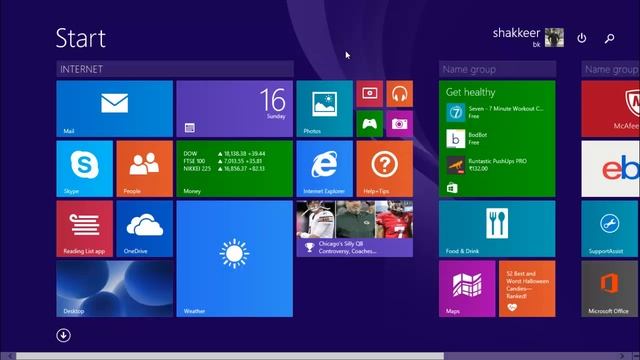Screen dimensions: 640x360
Task: Open the Music headphones small tile
Action: (x=399, y=93)
